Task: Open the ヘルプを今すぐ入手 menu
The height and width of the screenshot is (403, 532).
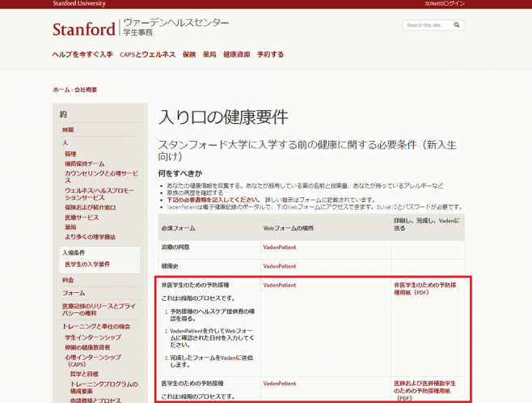Action: click(82, 54)
